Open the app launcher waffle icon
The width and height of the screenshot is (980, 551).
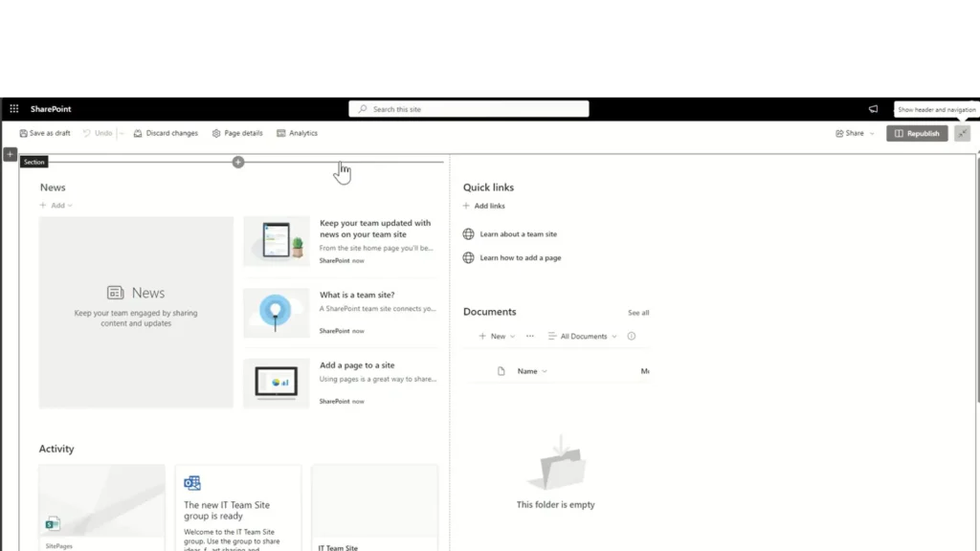tap(13, 108)
